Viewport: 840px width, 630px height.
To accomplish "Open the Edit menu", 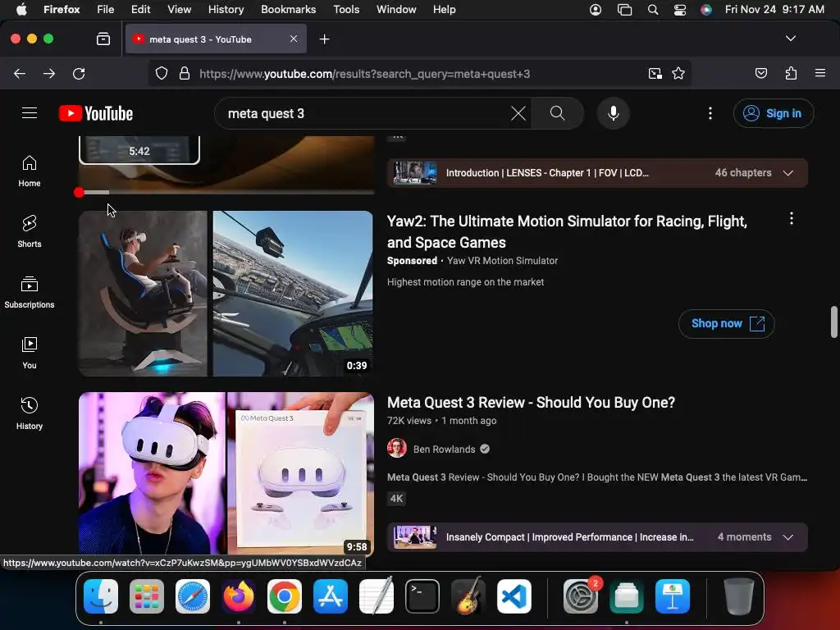I will 140,9.
